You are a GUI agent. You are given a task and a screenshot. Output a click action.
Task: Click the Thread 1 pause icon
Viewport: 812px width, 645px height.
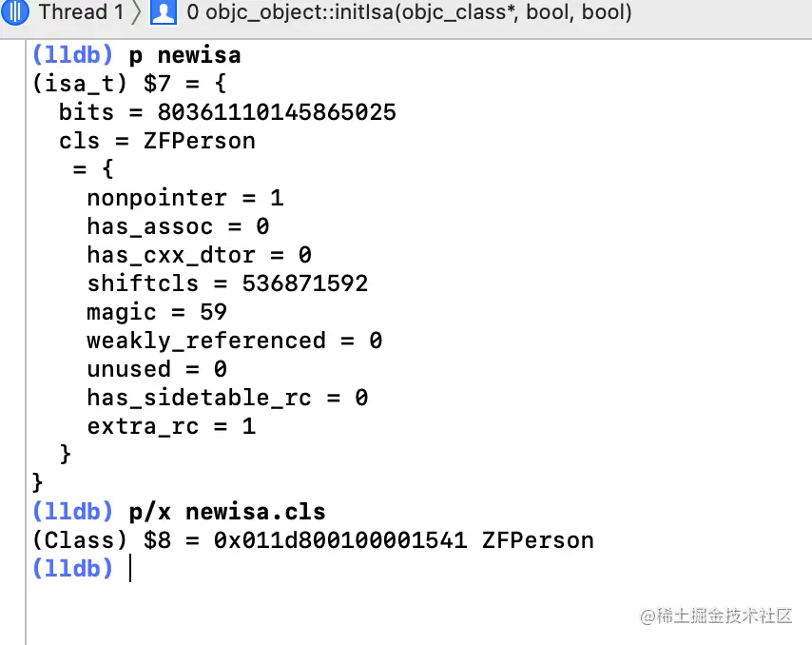coord(15,12)
